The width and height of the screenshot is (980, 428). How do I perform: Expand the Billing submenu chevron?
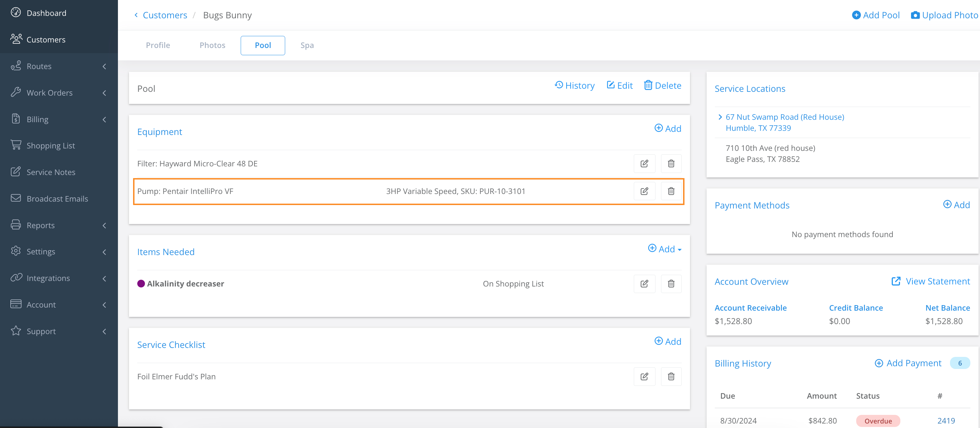point(104,119)
